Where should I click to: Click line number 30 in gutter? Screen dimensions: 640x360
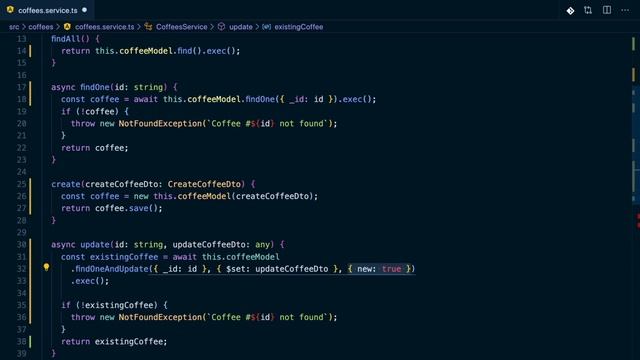[x=22, y=244]
